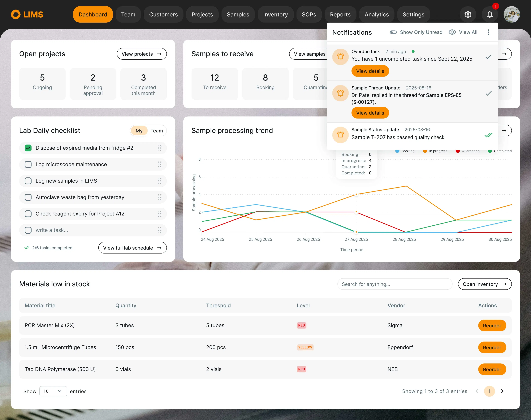Click the bell icon on the Sample Status Update notification
Viewport: 531px width, 420px height.
click(x=340, y=135)
